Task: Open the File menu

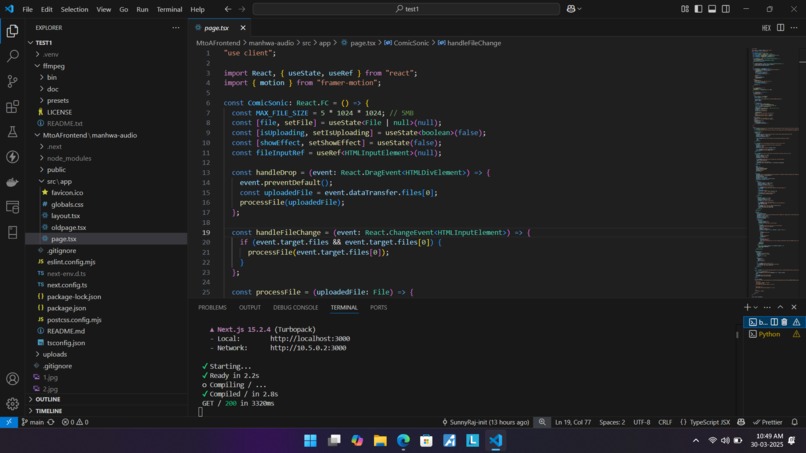Action: (x=28, y=9)
